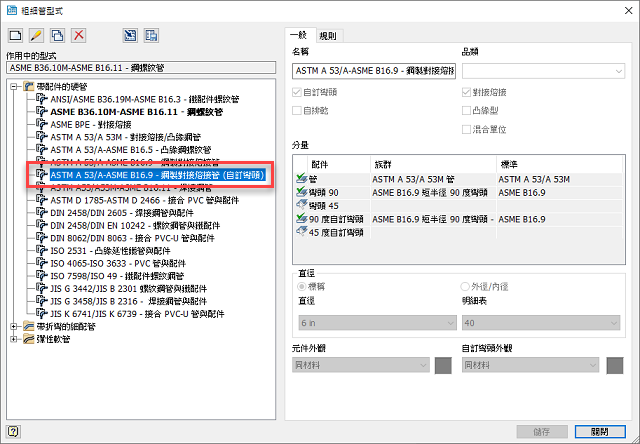The width and height of the screenshot is (640, 444).
Task: Toggle the 自排乾 checkbox
Action: pos(297,111)
